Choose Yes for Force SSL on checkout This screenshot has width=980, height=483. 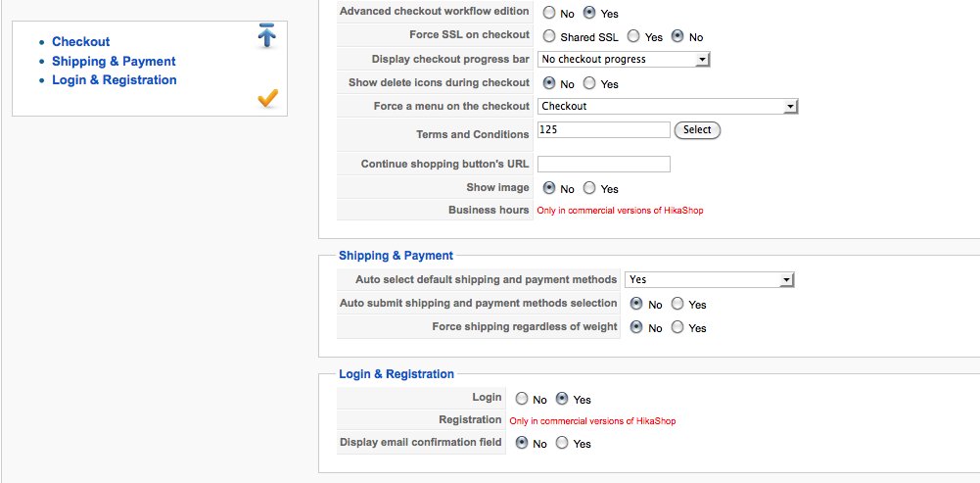click(633, 36)
